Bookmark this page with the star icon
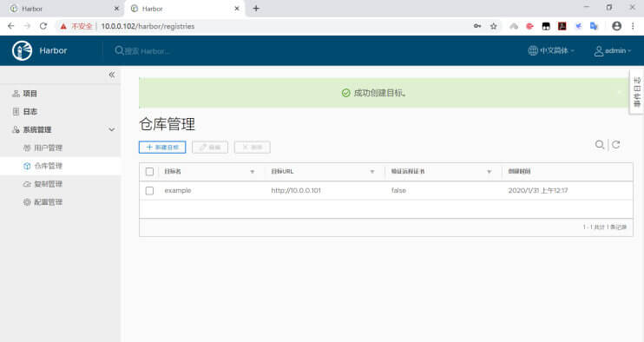Screen dimensions: 644x342 click(494, 26)
